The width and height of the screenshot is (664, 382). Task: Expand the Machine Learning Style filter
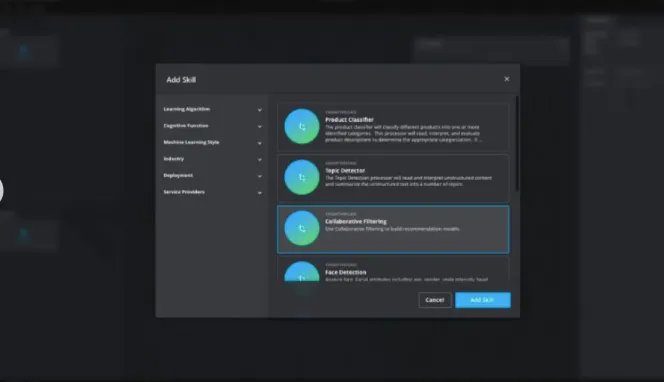click(x=260, y=143)
